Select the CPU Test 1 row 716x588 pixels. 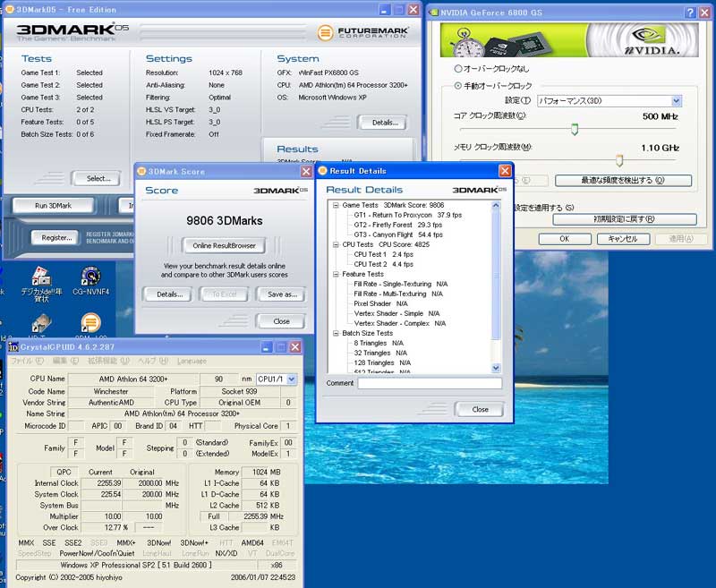384,254
